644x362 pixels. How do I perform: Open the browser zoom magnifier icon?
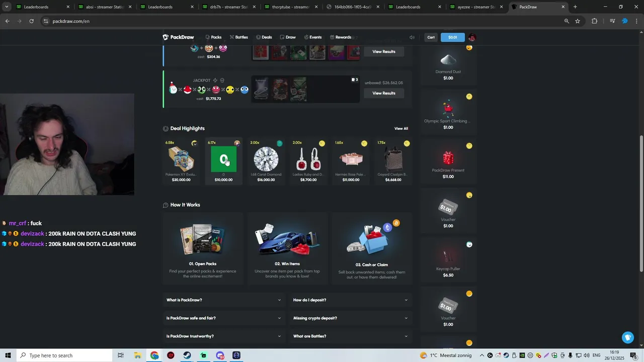tap(567, 21)
